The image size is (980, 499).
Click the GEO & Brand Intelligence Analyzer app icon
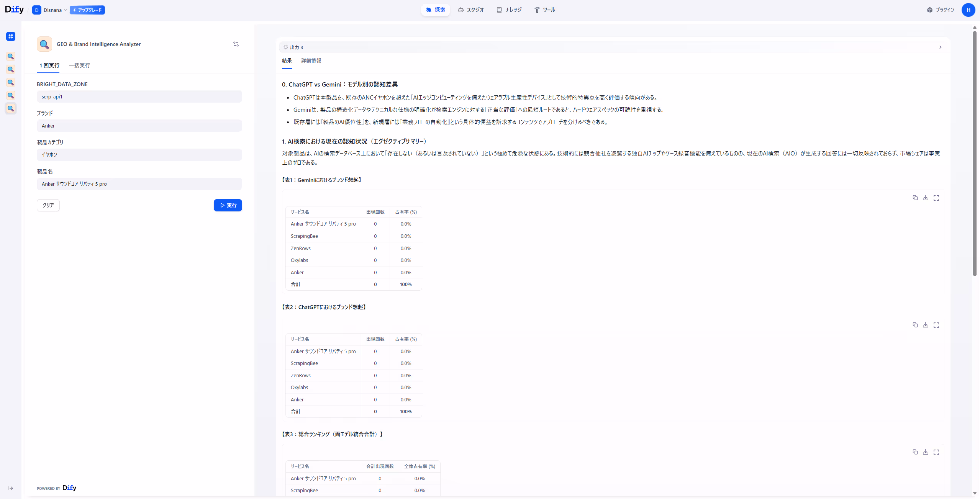point(44,44)
